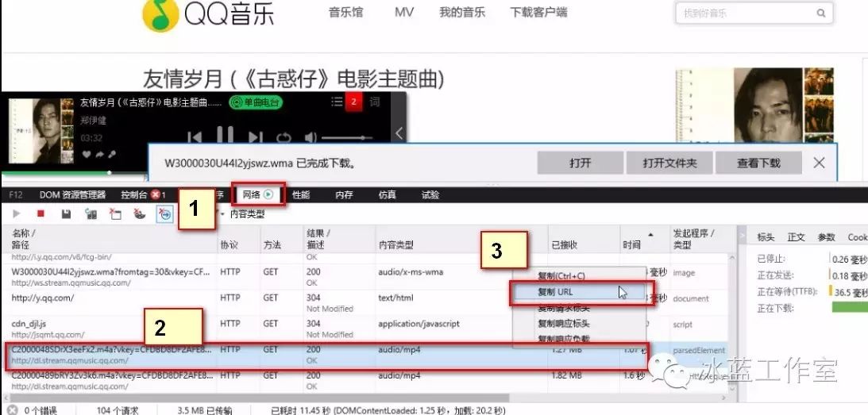Image resolution: width=868 pixels, height=415 pixels.
Task: Export captured traffic with the save icon
Action: point(66,213)
